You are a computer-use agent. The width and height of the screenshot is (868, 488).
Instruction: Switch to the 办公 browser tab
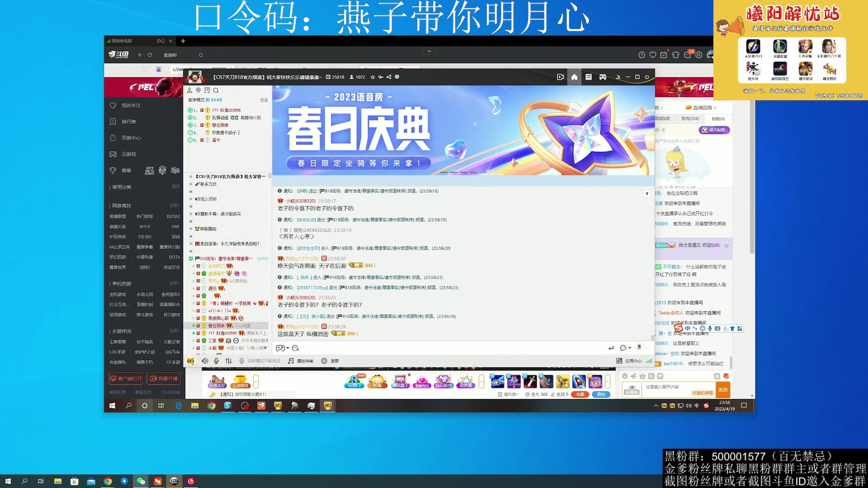coord(160,41)
